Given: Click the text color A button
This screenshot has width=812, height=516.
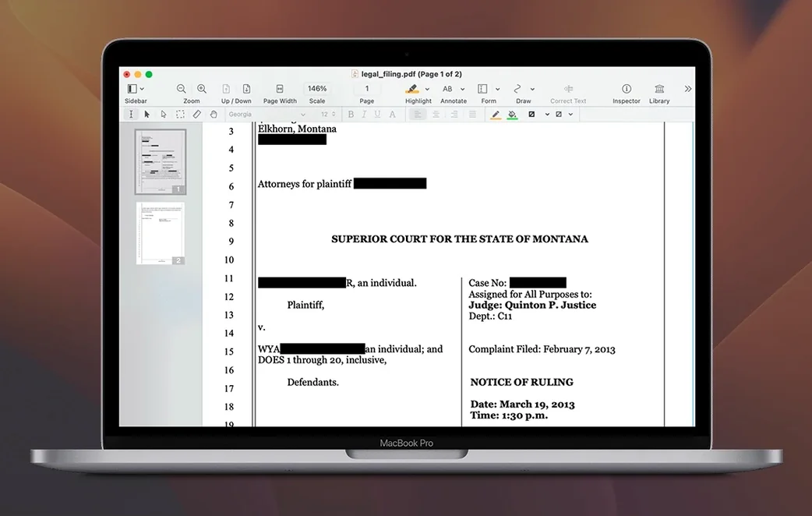Looking at the screenshot, I should tap(392, 114).
